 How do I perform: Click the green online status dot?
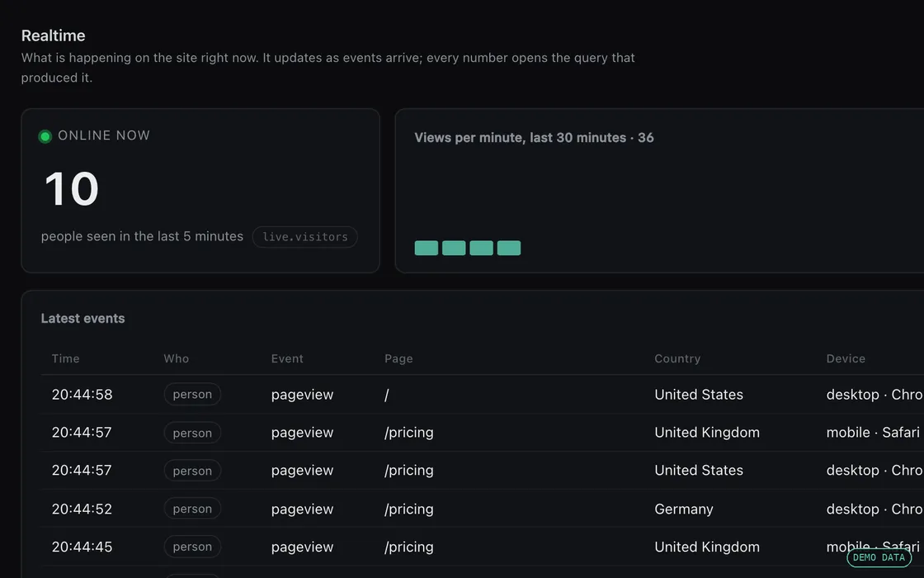45,136
